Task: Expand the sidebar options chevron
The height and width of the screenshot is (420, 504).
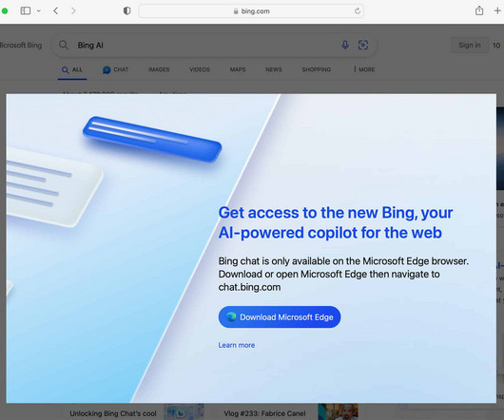Action: pos(39,10)
